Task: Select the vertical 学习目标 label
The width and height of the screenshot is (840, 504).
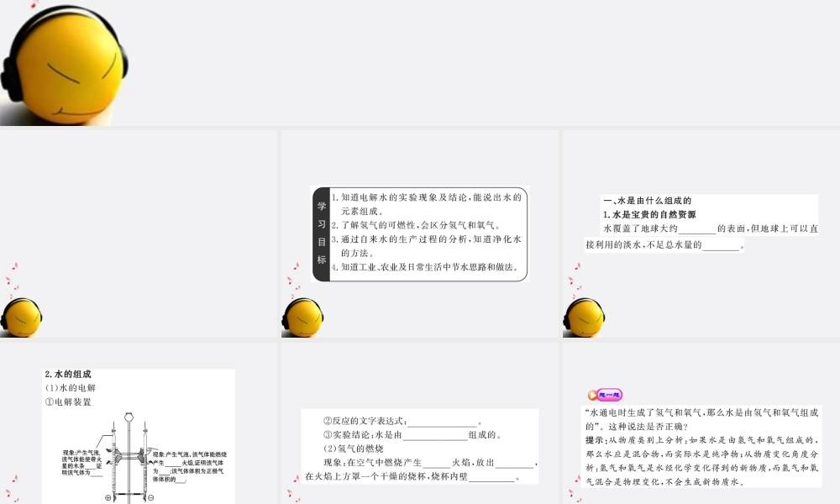Action: click(x=321, y=234)
